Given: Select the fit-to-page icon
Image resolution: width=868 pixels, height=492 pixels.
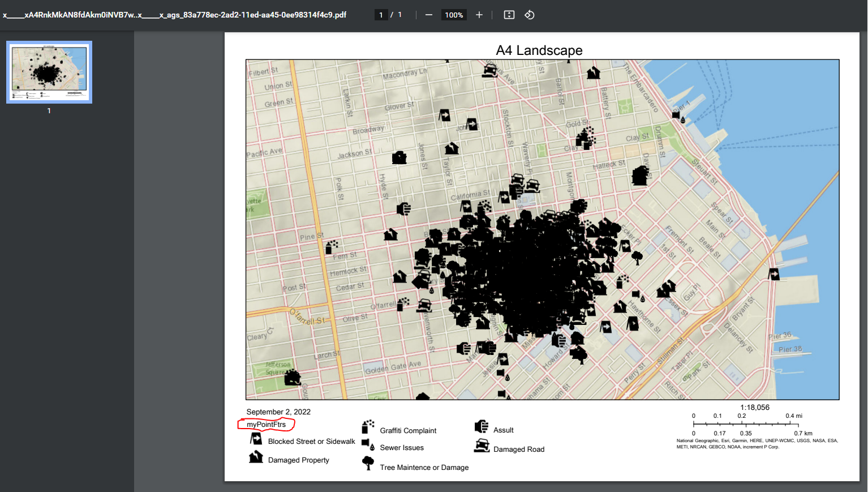Looking at the screenshot, I should [509, 15].
